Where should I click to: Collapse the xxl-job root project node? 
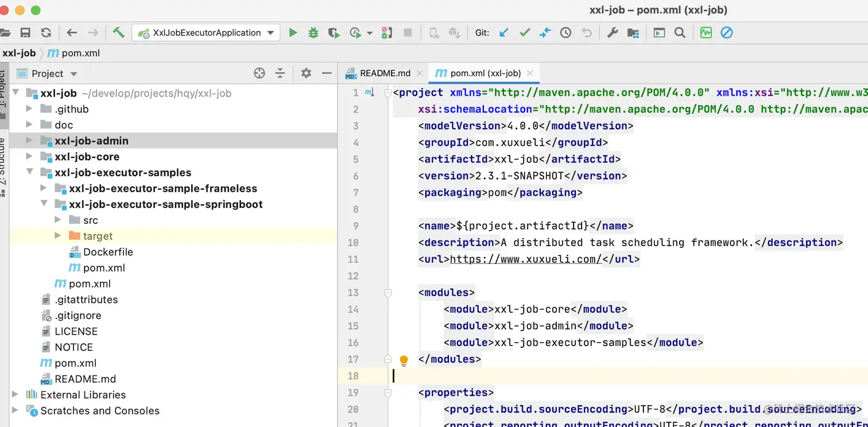15,92
